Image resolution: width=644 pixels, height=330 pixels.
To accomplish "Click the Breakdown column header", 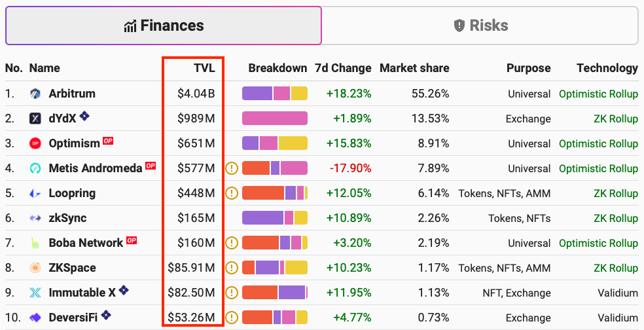I will 277,68.
